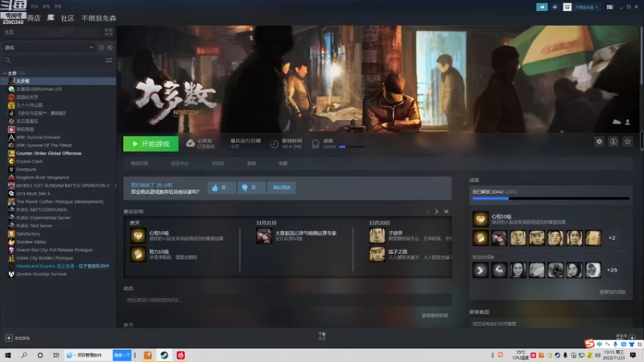Show the +2 more unlocked achievements
Viewport: 644px width, 362px height.
(x=612, y=238)
